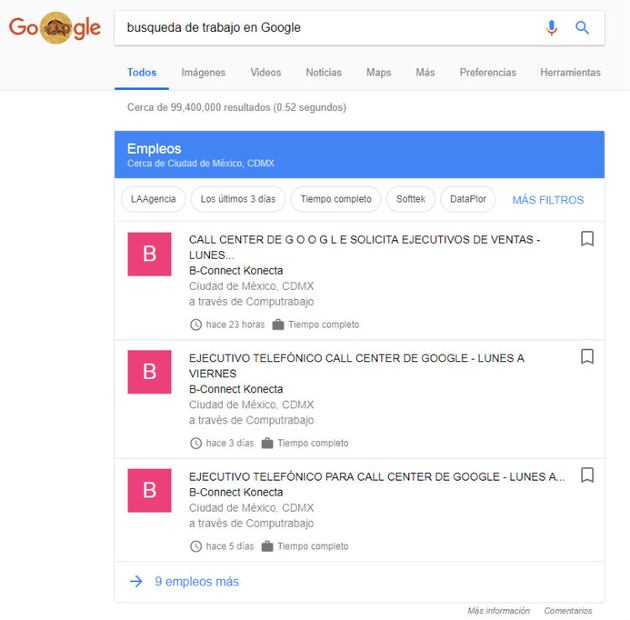Click Cerca de 99,400,000 resultados text

click(237, 107)
